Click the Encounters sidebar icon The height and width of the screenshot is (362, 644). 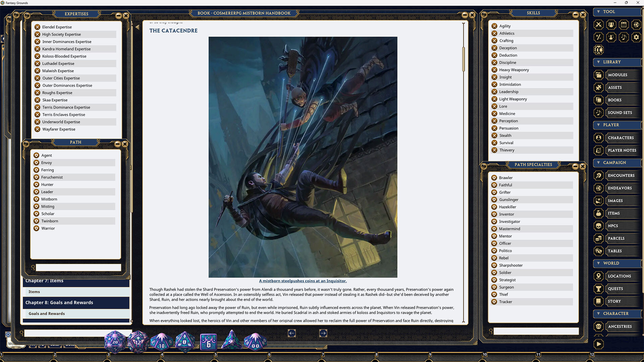[598, 175]
